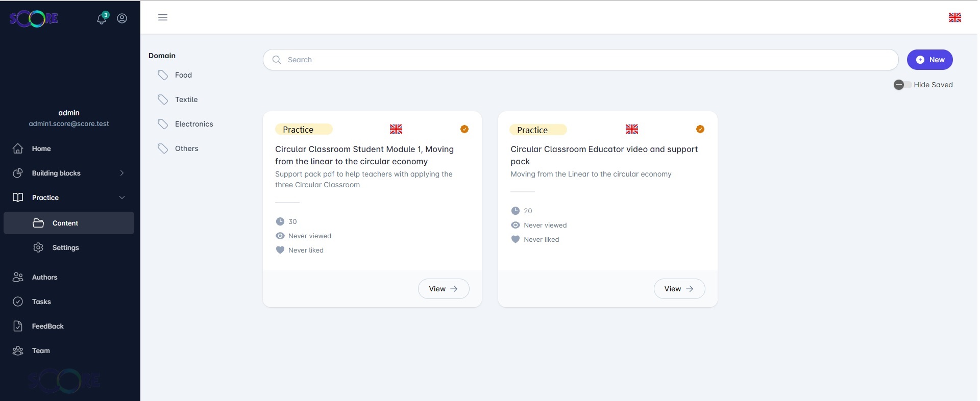
Task: Click the SCORE logo in sidebar top
Action: (x=34, y=19)
